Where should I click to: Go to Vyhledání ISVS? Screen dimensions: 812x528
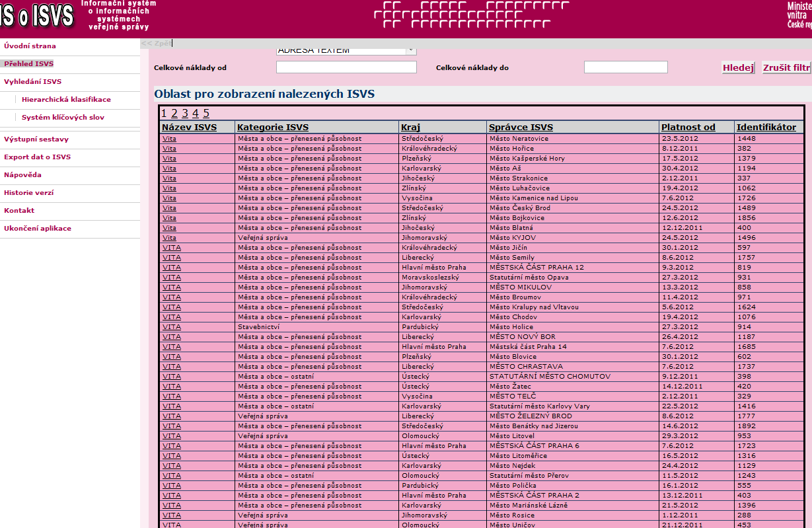point(33,82)
